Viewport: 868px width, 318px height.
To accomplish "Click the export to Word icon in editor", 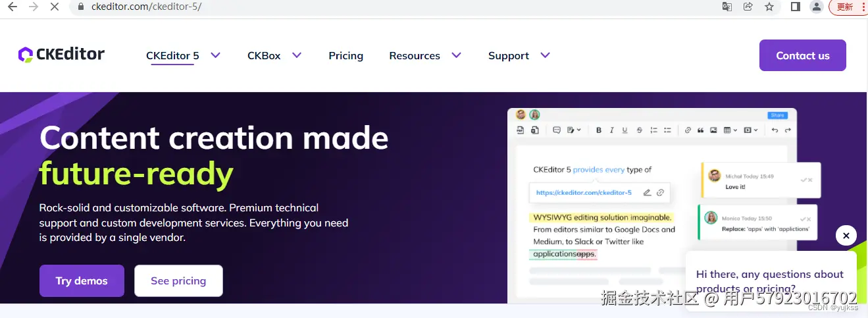I will point(535,130).
